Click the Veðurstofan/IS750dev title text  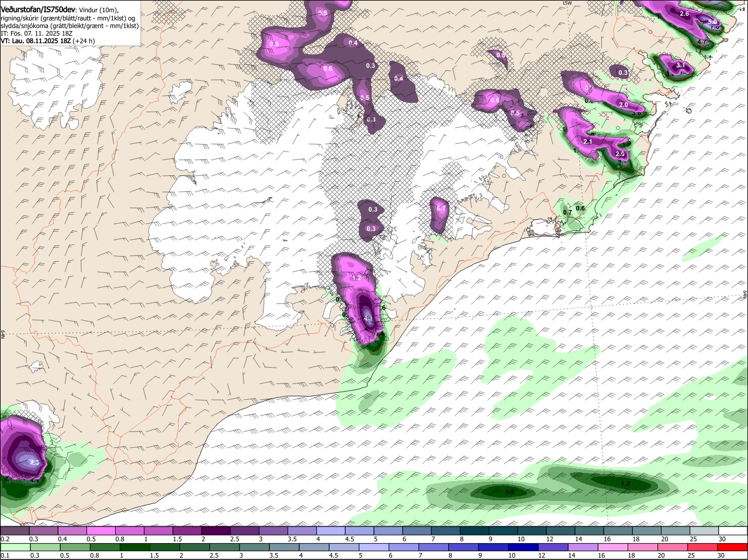click(37, 9)
